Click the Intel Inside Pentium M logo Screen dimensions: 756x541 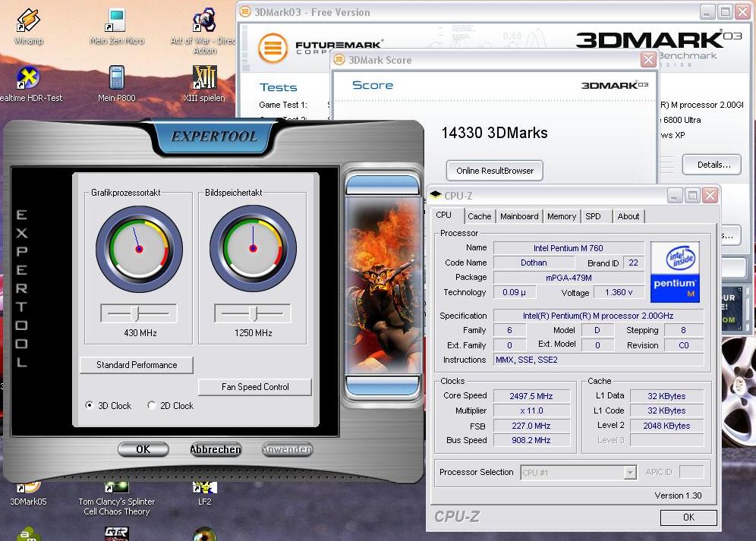(x=675, y=272)
